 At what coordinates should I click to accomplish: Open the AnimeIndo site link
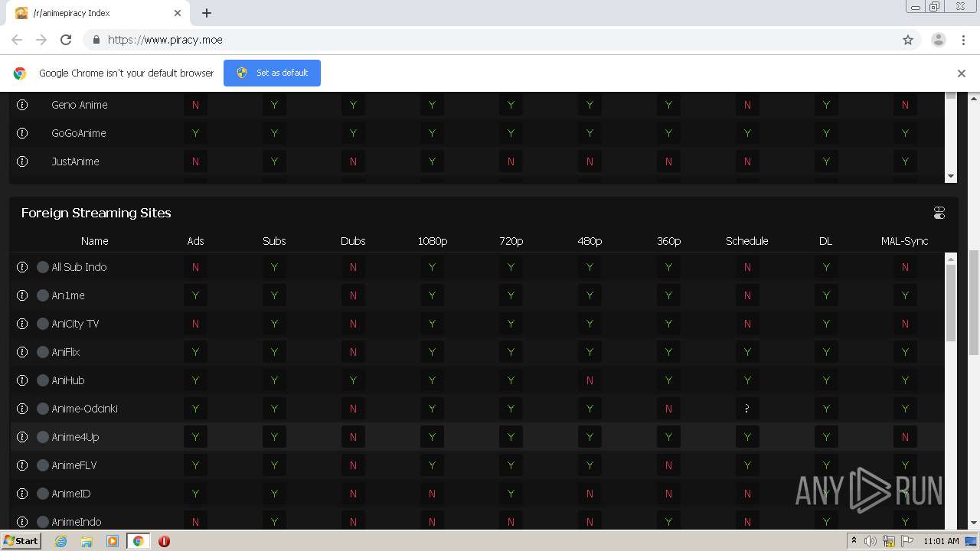coord(76,522)
